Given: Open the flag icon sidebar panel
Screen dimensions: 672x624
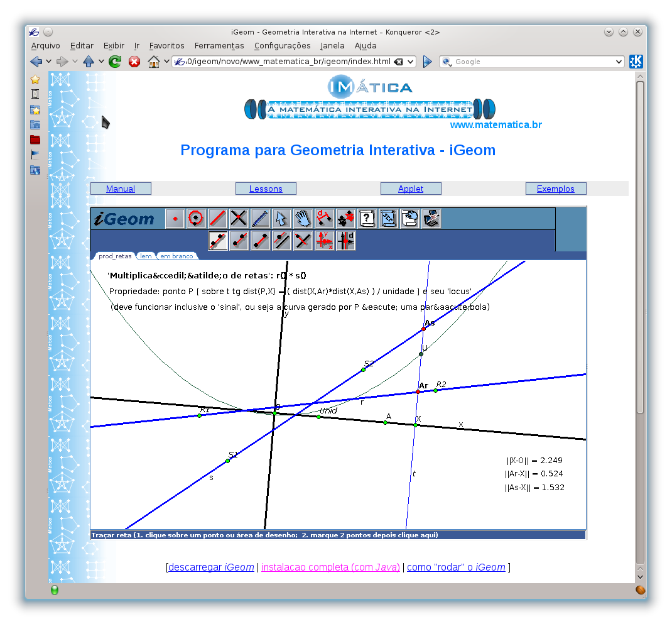Looking at the screenshot, I should (35, 155).
